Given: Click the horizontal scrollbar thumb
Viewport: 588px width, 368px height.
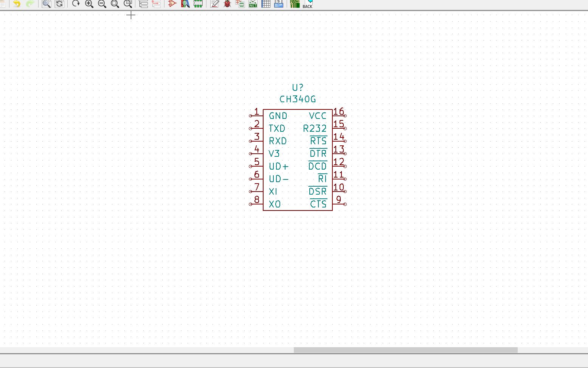Looking at the screenshot, I should (406, 350).
